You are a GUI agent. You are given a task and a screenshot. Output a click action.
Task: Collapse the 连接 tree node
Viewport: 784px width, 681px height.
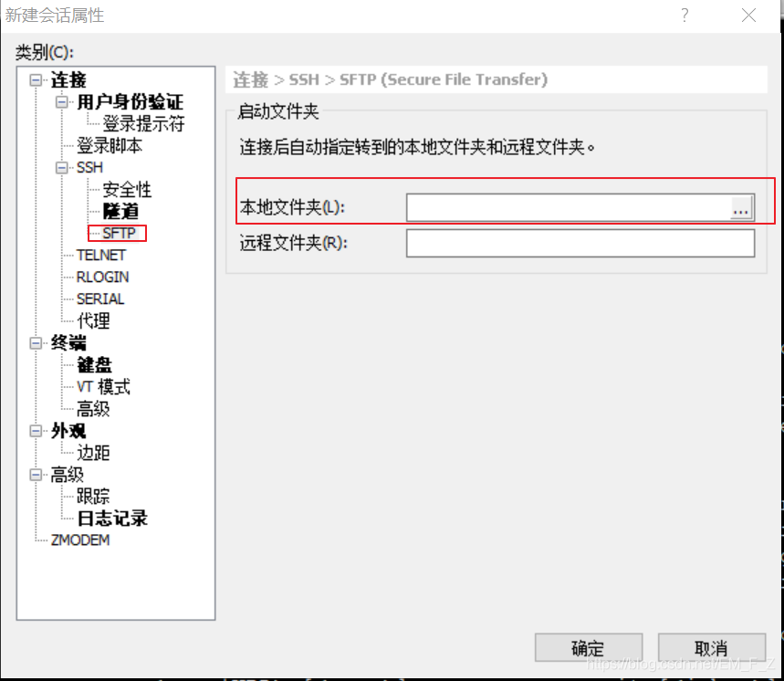pos(36,80)
